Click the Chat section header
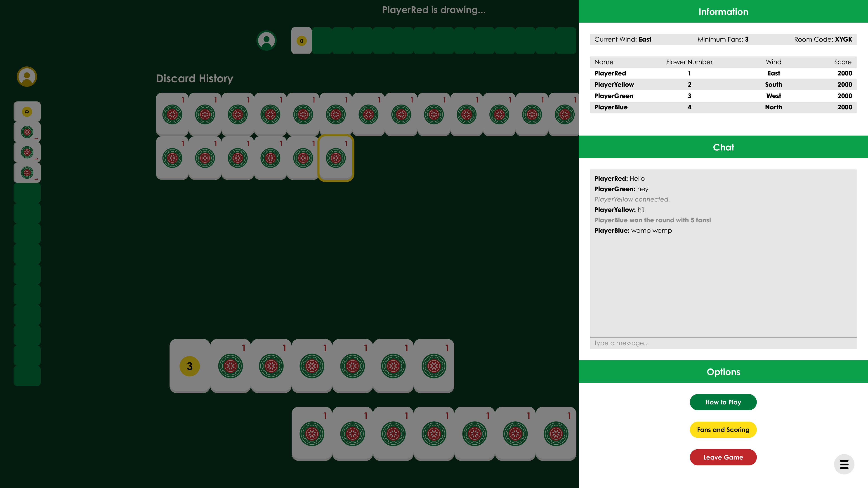 click(x=723, y=147)
